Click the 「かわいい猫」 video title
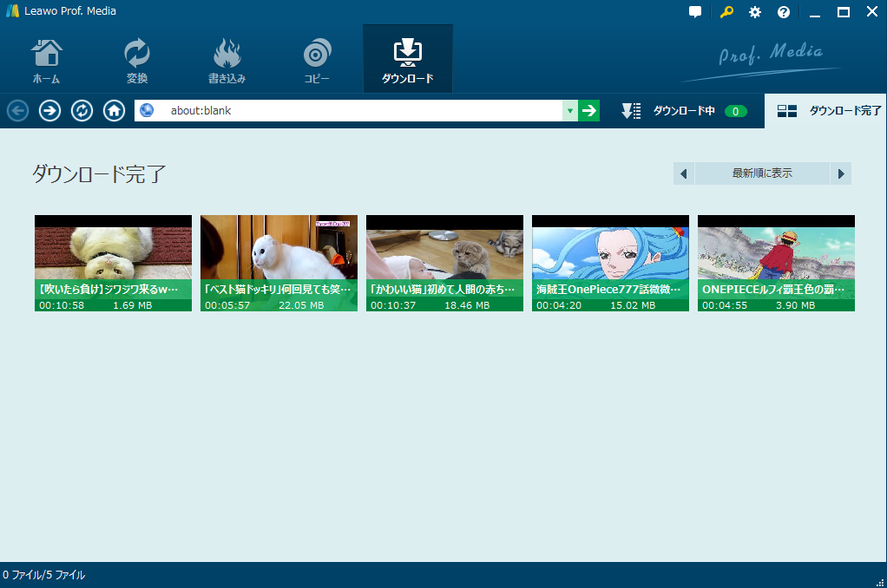887x588 pixels. point(443,289)
